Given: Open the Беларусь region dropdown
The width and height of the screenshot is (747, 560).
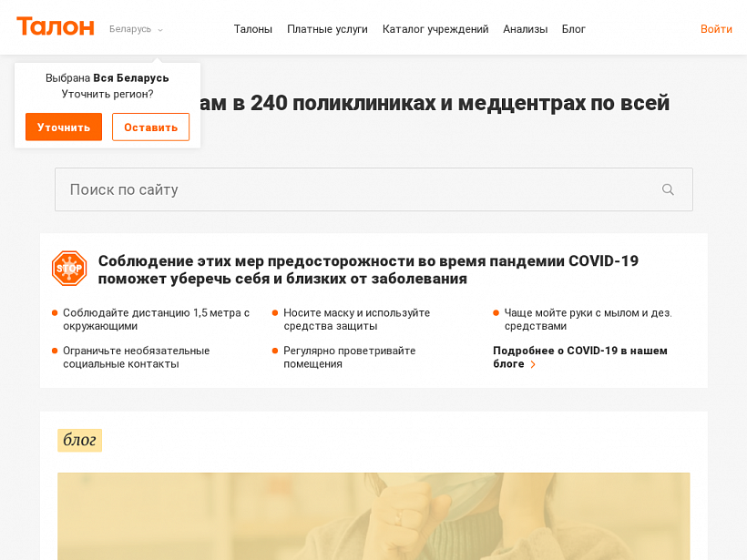Looking at the screenshot, I should (x=136, y=29).
